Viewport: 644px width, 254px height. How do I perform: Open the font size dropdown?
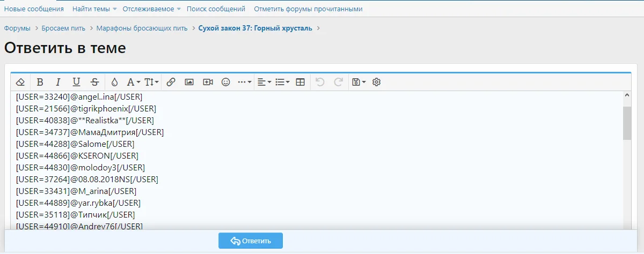(152, 82)
